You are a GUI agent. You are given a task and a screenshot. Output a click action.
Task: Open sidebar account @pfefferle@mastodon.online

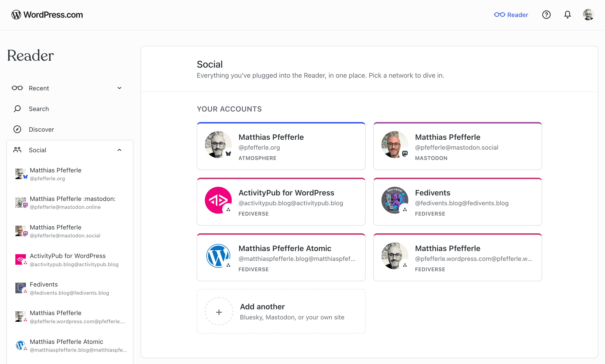[70, 203]
